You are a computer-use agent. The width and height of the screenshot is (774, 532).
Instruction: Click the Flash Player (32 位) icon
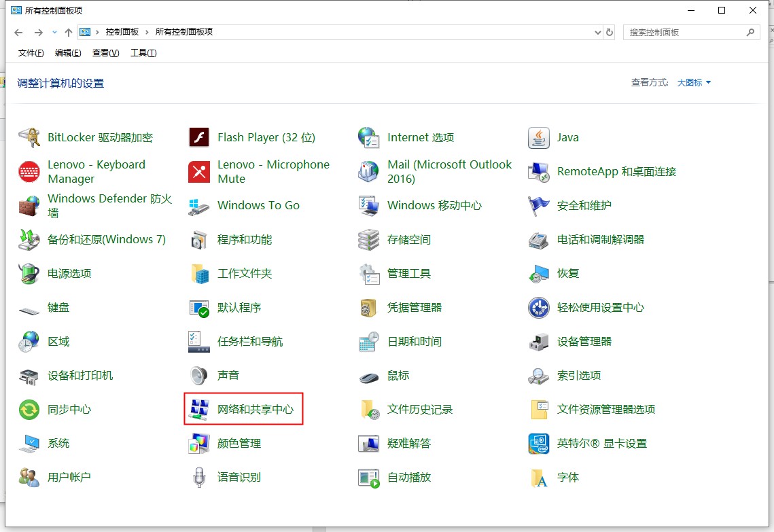(199, 137)
